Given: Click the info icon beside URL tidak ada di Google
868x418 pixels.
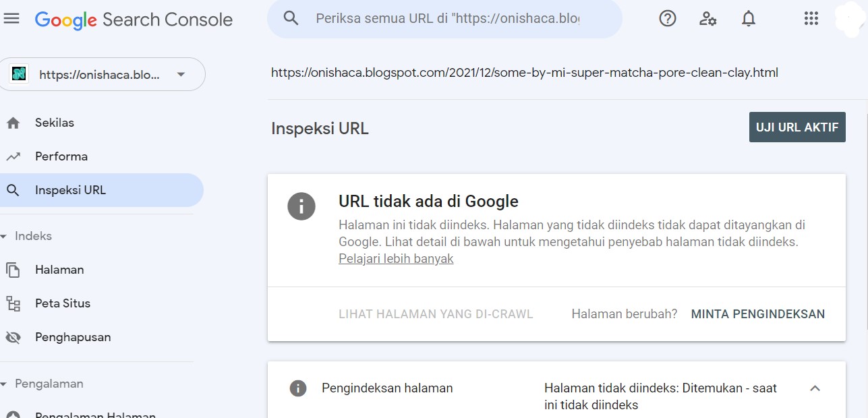Looking at the screenshot, I should coord(301,206).
